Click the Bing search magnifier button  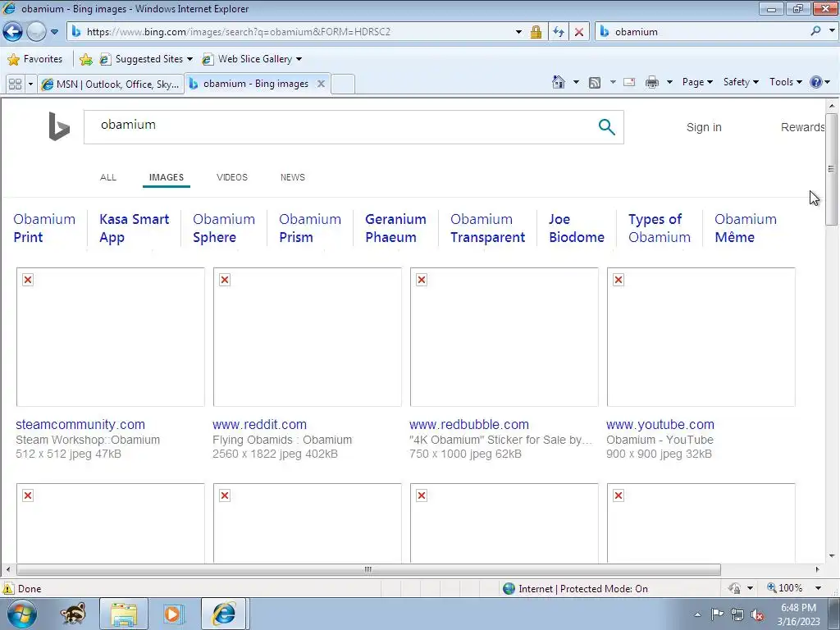click(606, 127)
